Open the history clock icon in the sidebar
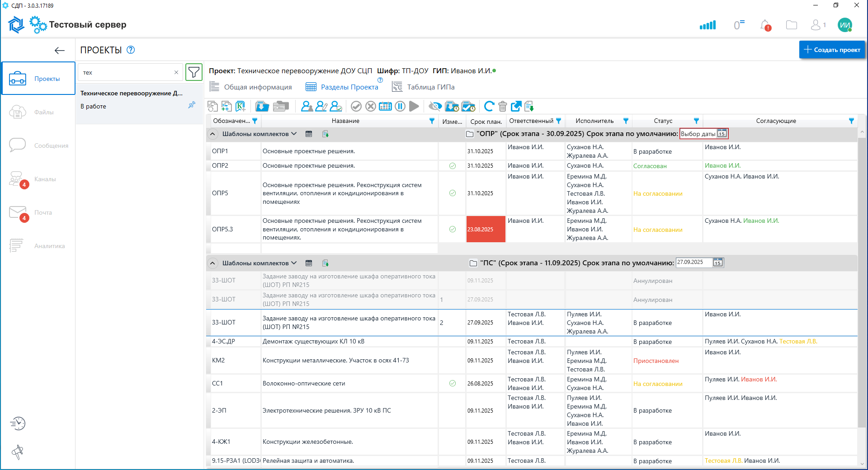The image size is (868, 470). click(x=18, y=423)
